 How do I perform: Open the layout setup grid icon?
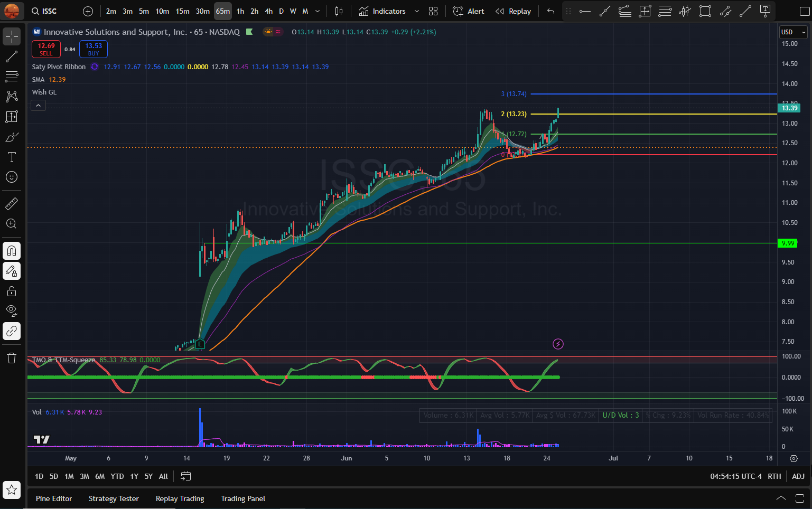433,11
